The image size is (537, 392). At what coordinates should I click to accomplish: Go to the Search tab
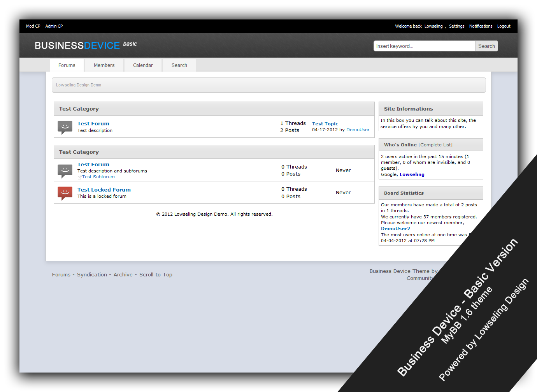click(x=179, y=65)
